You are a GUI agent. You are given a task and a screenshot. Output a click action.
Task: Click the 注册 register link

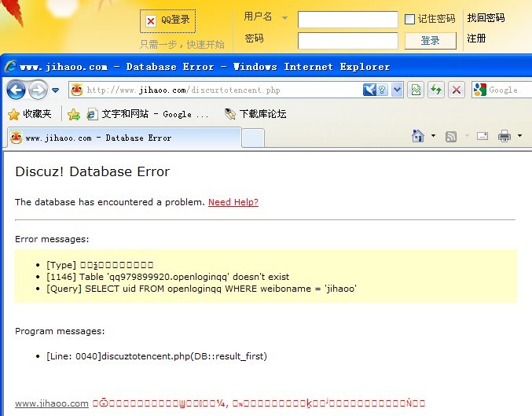coord(476,39)
